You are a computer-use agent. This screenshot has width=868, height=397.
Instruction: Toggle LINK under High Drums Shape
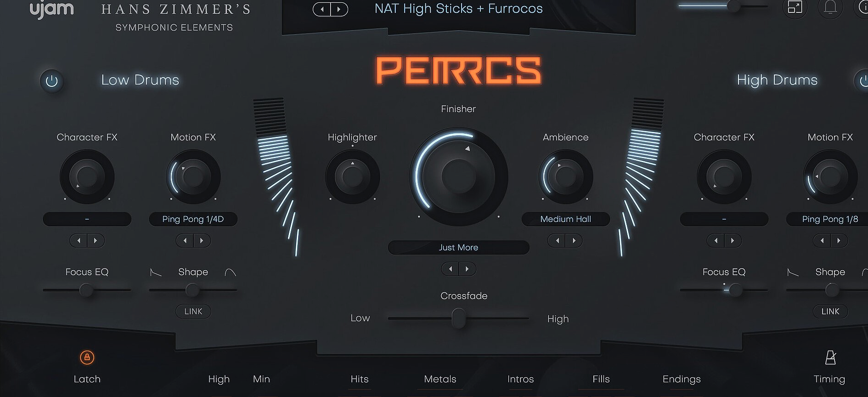click(830, 311)
